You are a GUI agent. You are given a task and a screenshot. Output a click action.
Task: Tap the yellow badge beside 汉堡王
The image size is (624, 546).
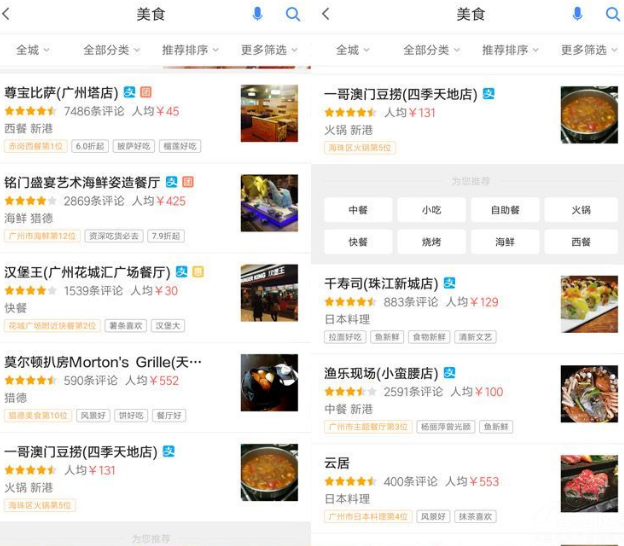coord(198,272)
